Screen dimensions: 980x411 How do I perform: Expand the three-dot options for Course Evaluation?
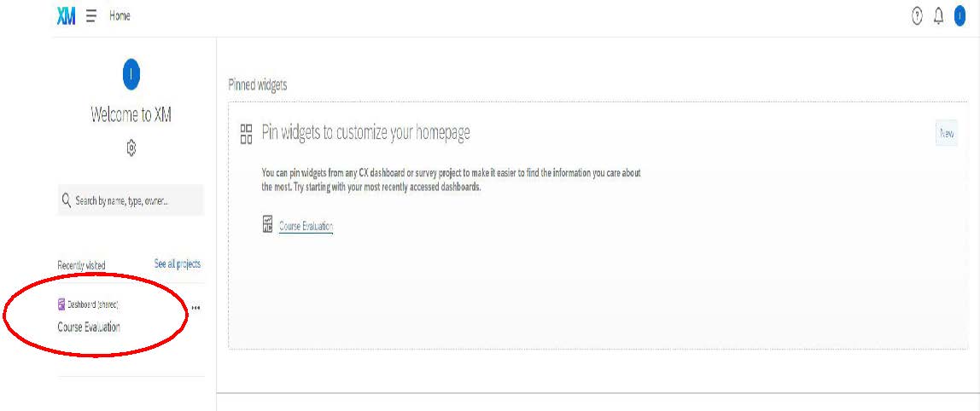pos(196,308)
